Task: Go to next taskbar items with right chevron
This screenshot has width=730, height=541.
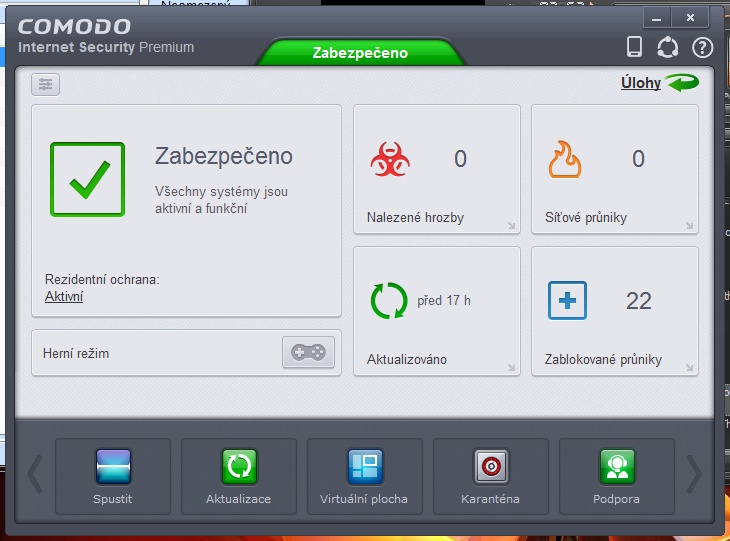Action: (694, 474)
